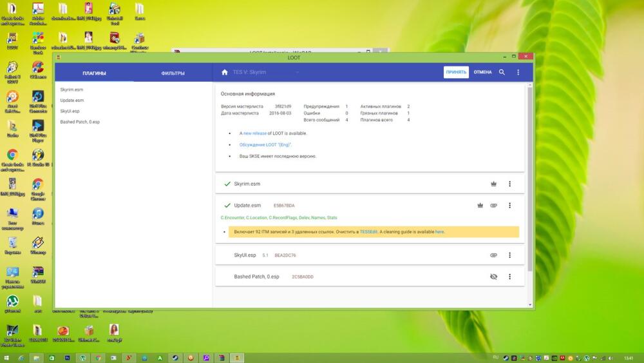
Task: Open File Explorer from the taskbar
Action: click(36, 358)
